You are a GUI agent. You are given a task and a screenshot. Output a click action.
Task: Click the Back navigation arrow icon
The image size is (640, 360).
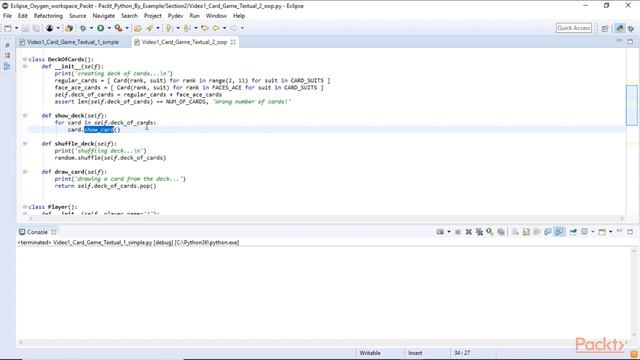tap(216, 28)
